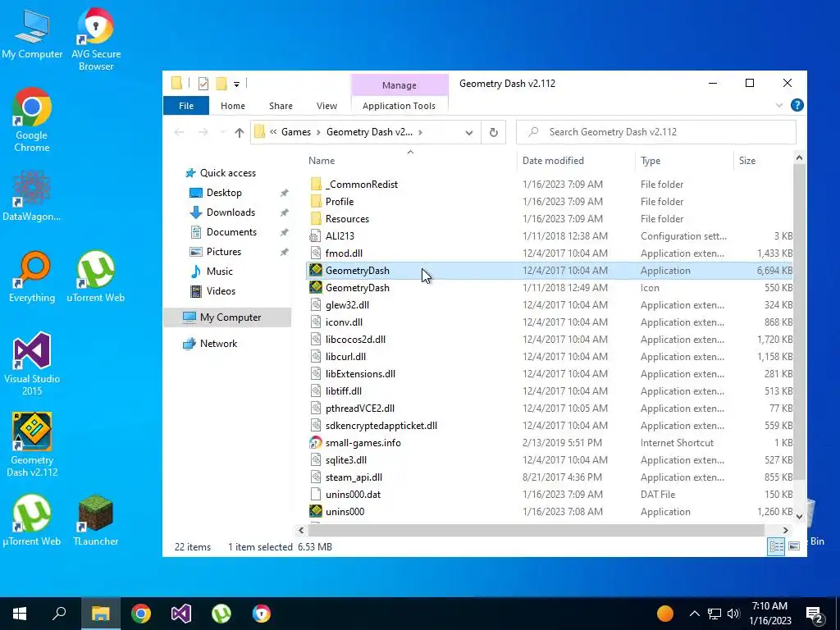
Task: Switch to large icons view in status bar
Action: [794, 546]
